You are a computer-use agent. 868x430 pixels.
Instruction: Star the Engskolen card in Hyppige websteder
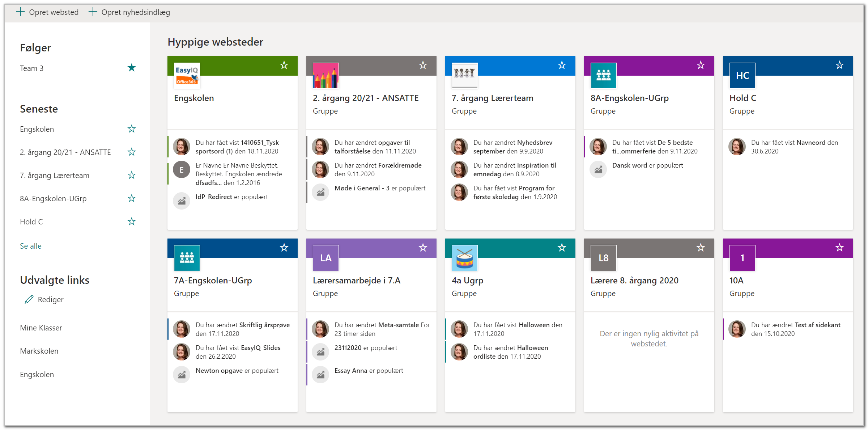point(284,65)
